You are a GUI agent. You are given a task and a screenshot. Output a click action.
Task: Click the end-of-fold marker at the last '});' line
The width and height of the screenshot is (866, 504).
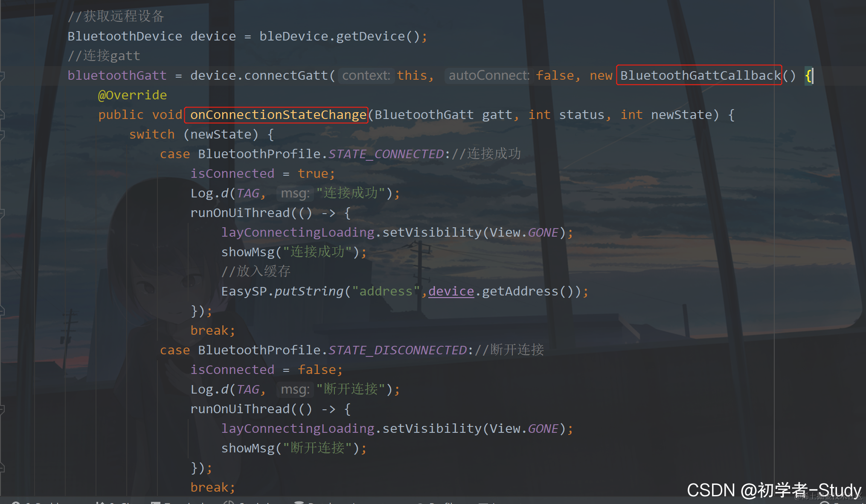point(2,468)
